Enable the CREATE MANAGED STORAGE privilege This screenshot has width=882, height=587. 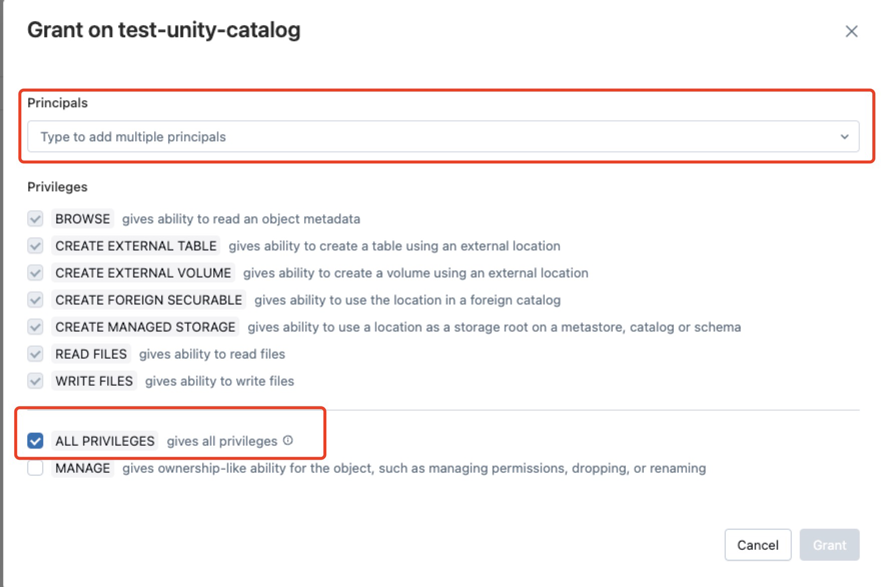click(x=36, y=326)
